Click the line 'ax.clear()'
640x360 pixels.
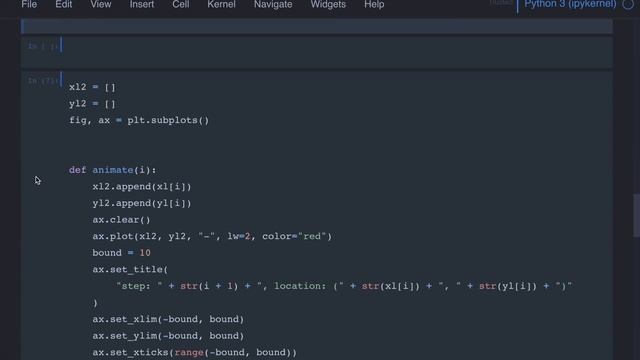pyautogui.click(x=121, y=220)
